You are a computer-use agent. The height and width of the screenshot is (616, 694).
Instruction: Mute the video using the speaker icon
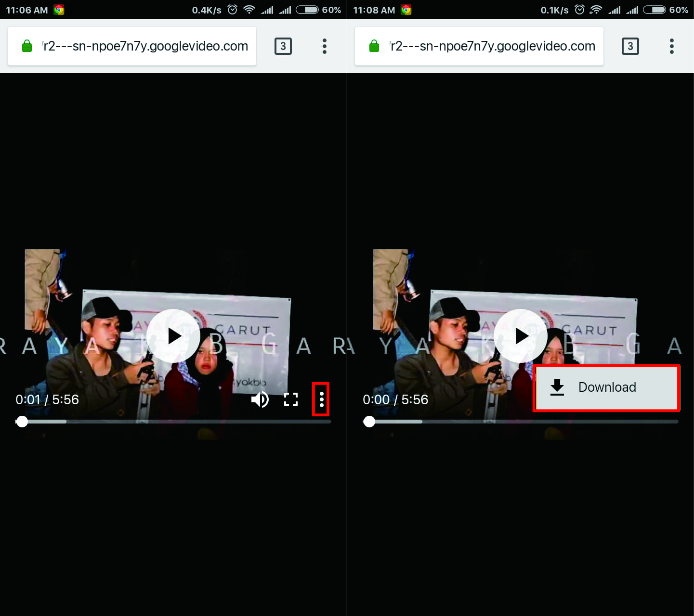pyautogui.click(x=260, y=399)
